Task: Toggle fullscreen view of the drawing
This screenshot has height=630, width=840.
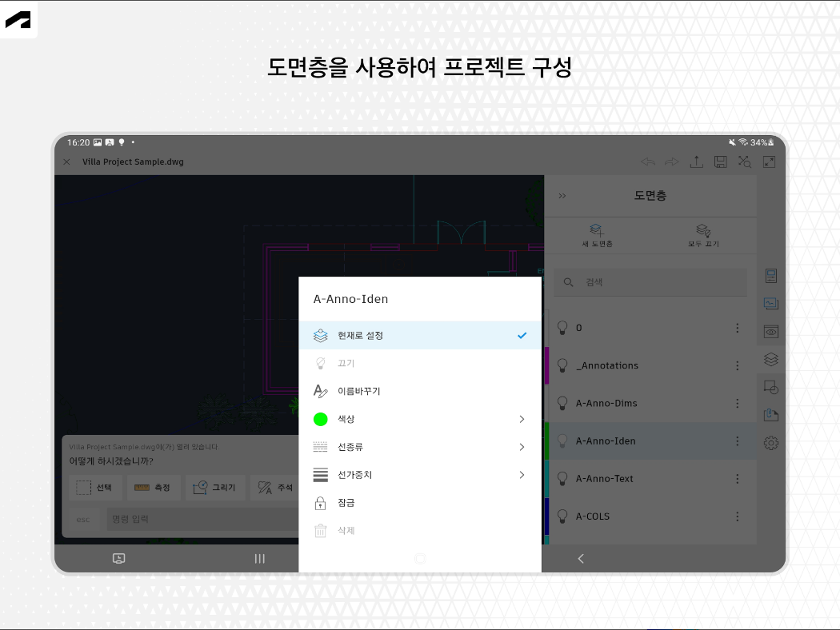Action: pyautogui.click(x=769, y=161)
